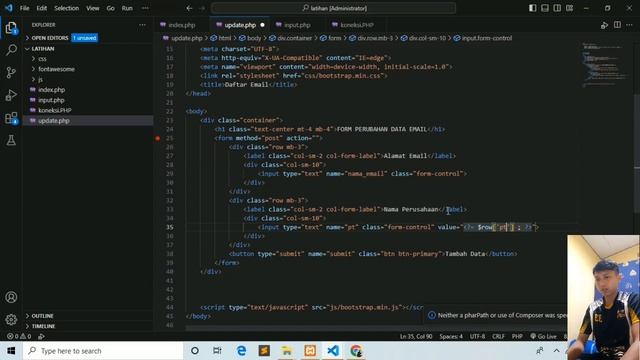The width and height of the screenshot is (640, 360).
Task: Open the overflow menu ellipsis in menu bar
Action: [x=145, y=8]
